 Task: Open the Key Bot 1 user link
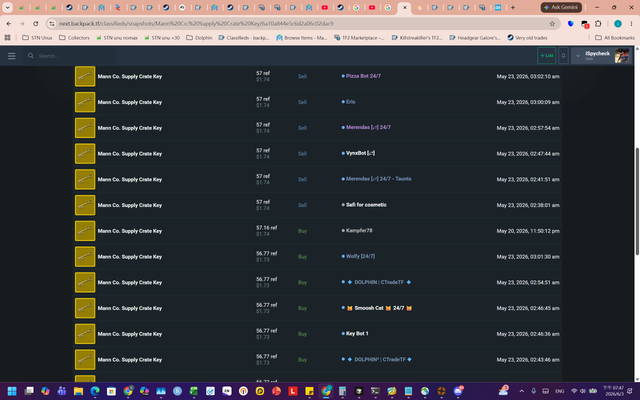[357, 333]
